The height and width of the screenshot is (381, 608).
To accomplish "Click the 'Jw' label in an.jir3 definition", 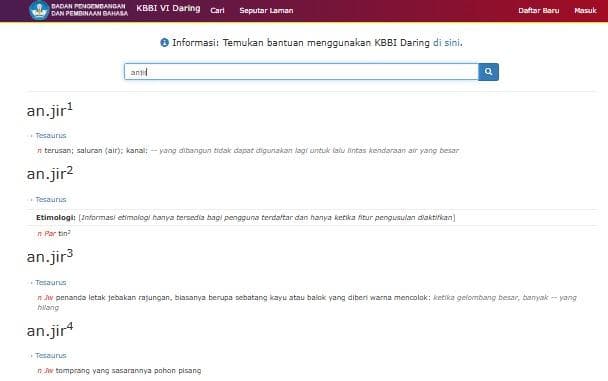I will 48,298.
